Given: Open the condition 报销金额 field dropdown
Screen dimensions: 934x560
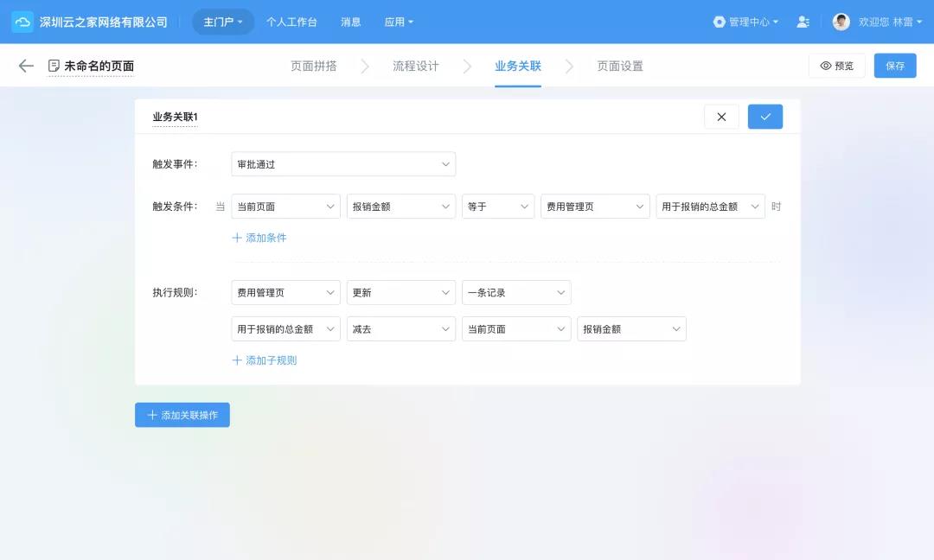Looking at the screenshot, I should coord(401,207).
